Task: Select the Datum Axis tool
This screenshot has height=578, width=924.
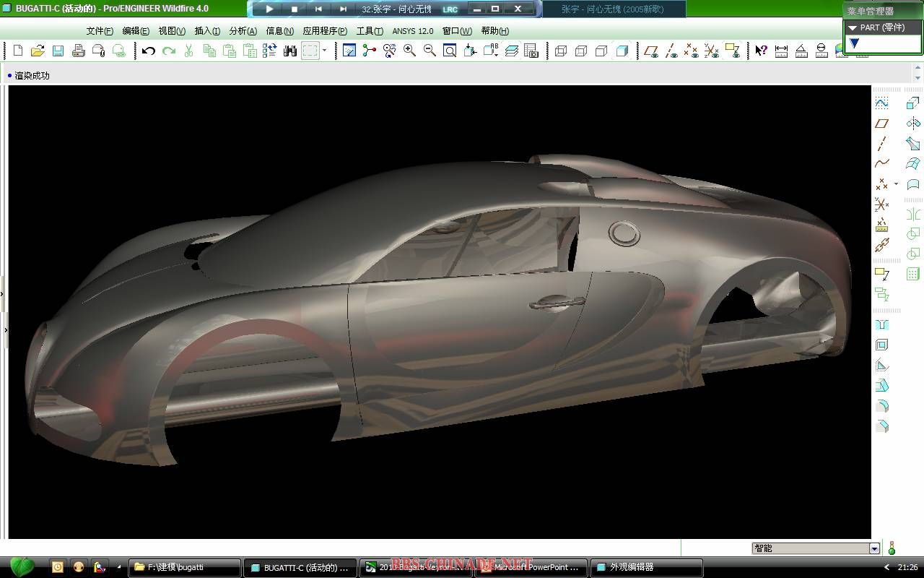Action: (x=881, y=144)
